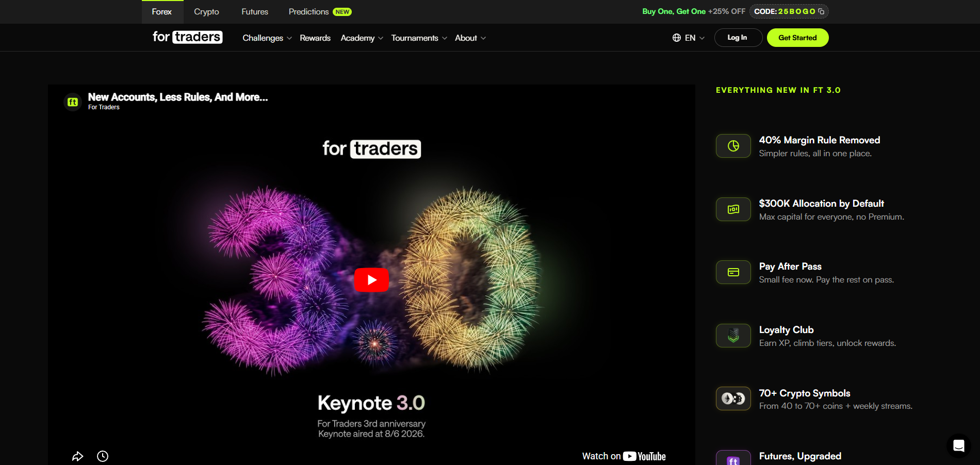This screenshot has width=980, height=465.
Task: Switch to the Crypto tab
Action: tap(206, 12)
